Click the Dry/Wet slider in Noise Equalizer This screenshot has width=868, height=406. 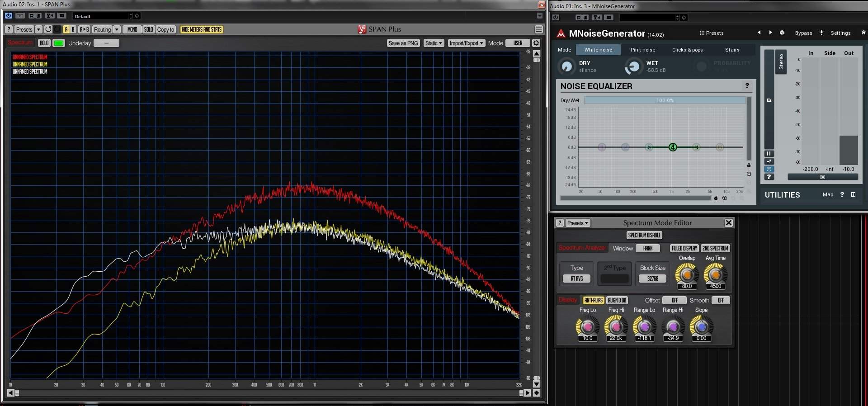pos(665,100)
